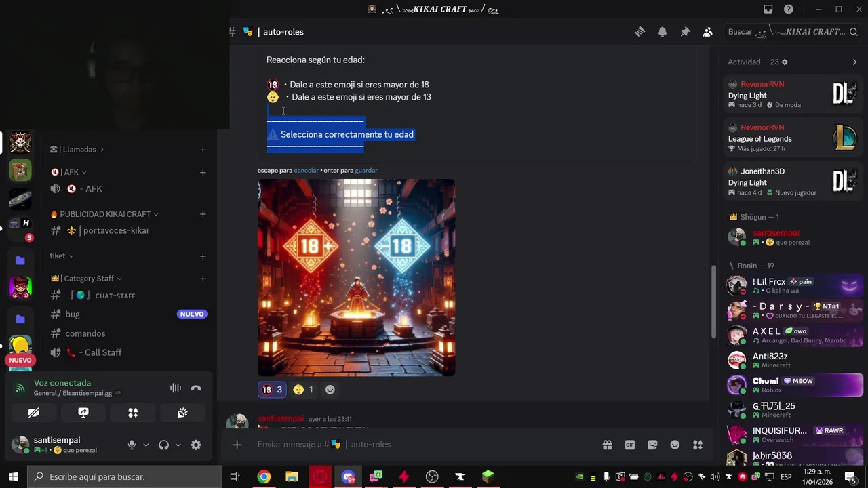Viewport: 868px width, 488px height.
Task: Open the Actividad settings gear
Action: coord(785,62)
